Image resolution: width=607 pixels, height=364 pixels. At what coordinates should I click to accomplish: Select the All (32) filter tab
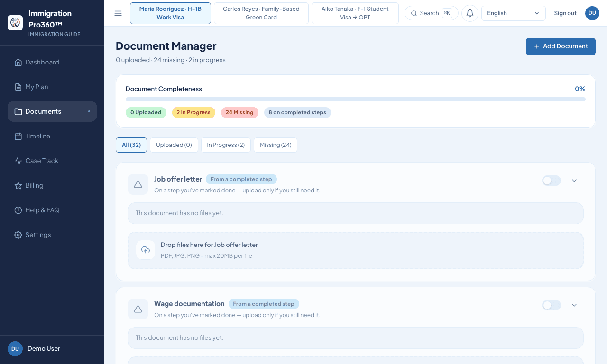pyautogui.click(x=131, y=145)
